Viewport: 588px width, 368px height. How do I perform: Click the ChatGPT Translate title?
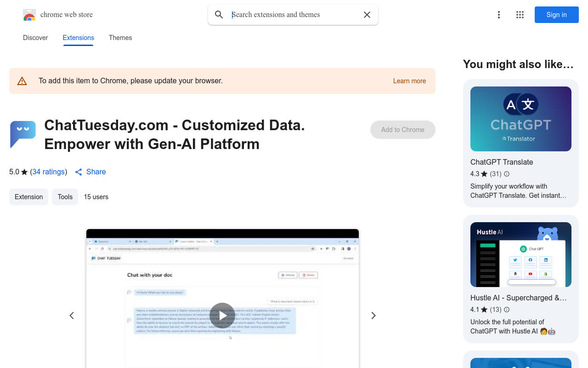pyautogui.click(x=502, y=162)
